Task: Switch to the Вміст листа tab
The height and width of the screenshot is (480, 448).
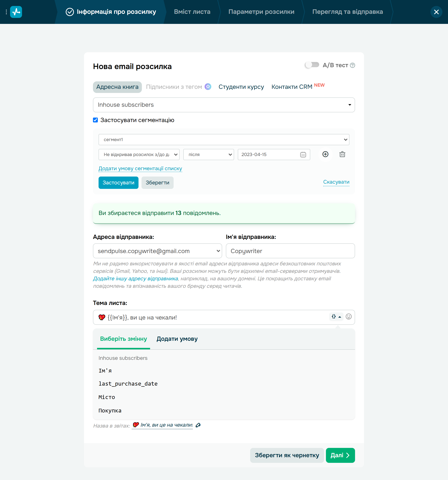Action: point(192,12)
